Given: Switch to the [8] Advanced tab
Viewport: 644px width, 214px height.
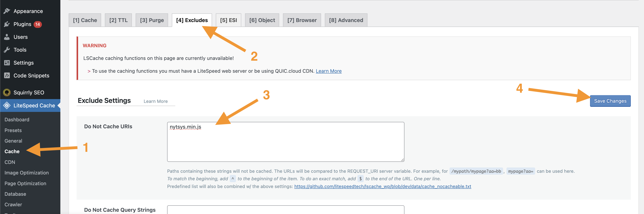Looking at the screenshot, I should pos(346,20).
